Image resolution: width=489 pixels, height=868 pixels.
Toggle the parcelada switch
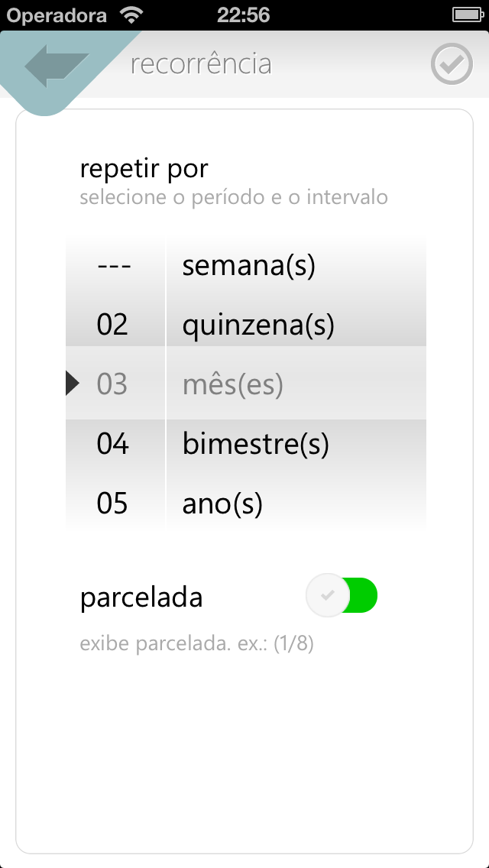point(342,595)
